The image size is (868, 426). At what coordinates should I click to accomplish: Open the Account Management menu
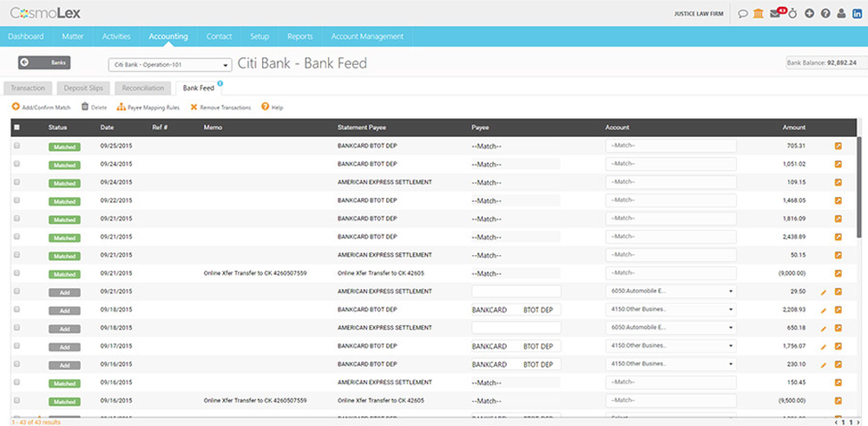coord(367,36)
